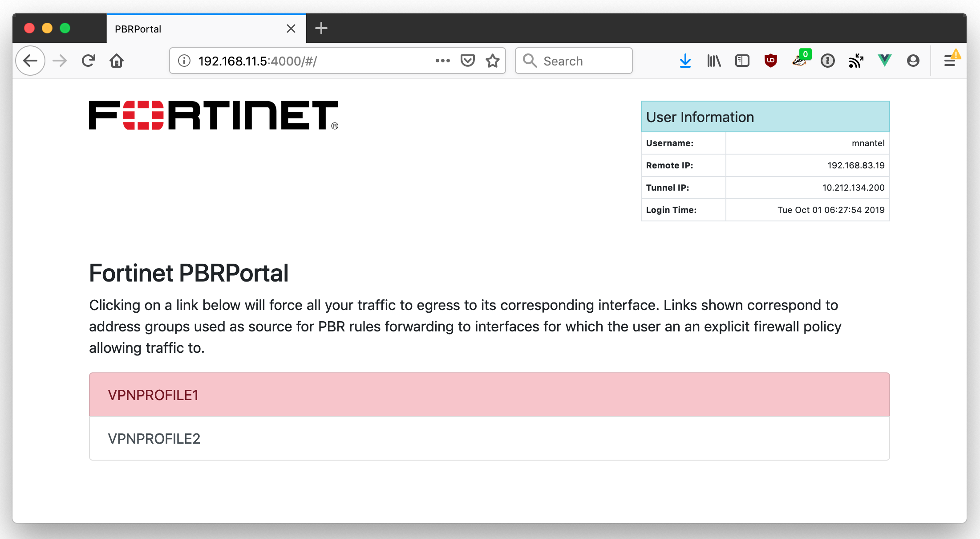Click the browser back arrow button
Screen dimensions: 980x539
coord(30,61)
